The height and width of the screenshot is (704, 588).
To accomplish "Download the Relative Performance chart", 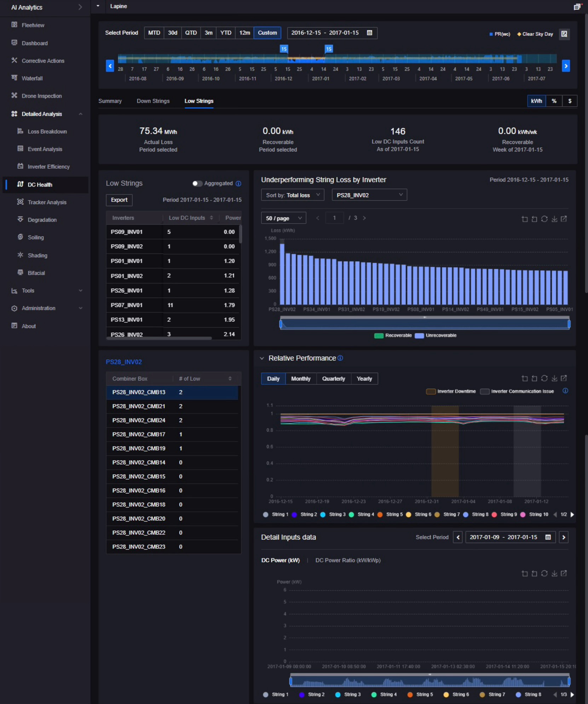I will (554, 378).
